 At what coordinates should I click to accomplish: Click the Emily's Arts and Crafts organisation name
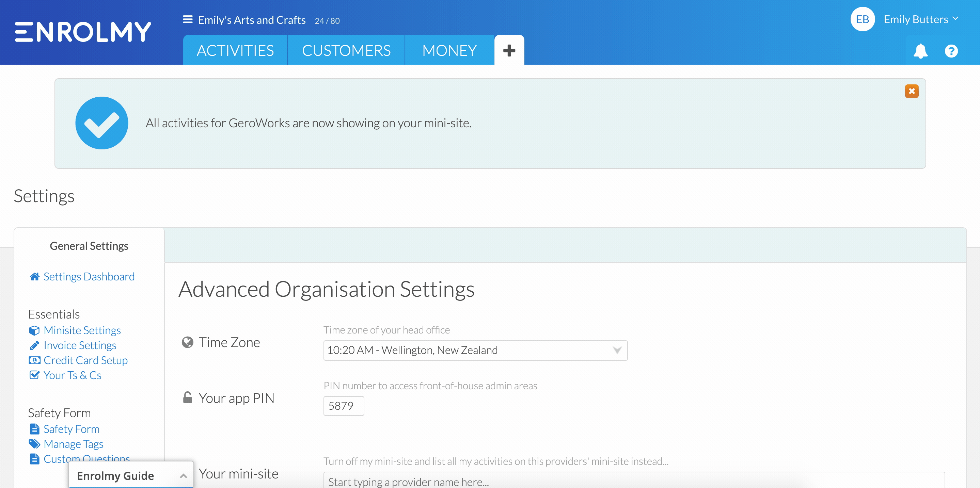252,20
